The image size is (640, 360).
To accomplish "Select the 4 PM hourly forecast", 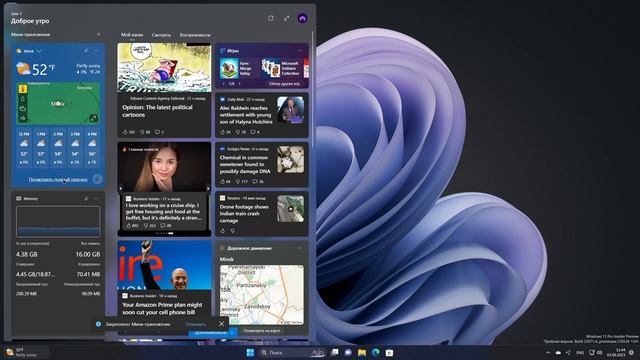I will click(92, 147).
